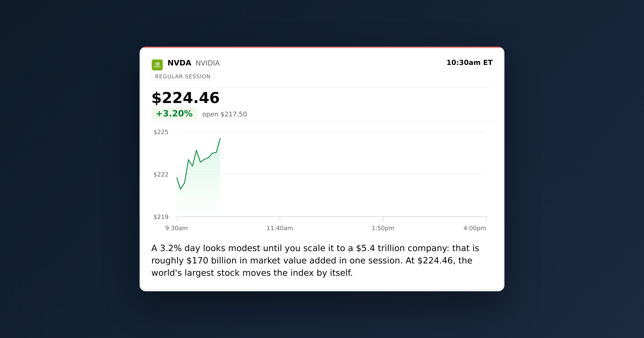Screen dimensions: 644x338
Task: Click the 1:50pm time axis marker
Action: [x=383, y=228]
